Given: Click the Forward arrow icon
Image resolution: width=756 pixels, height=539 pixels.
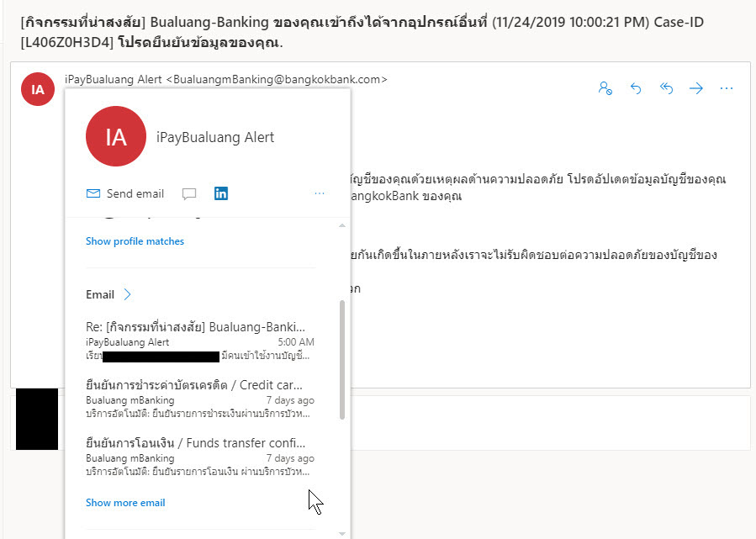Looking at the screenshot, I should tap(696, 88).
